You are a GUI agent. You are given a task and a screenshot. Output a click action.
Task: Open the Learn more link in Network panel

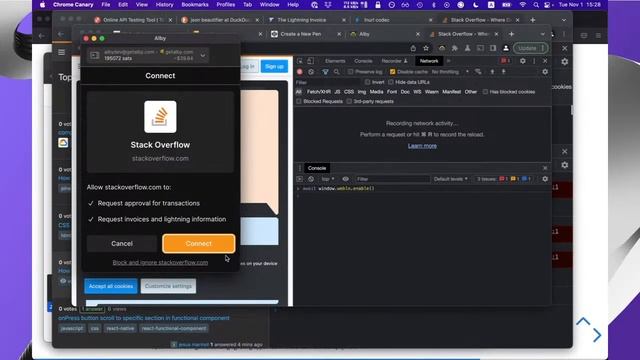(422, 146)
